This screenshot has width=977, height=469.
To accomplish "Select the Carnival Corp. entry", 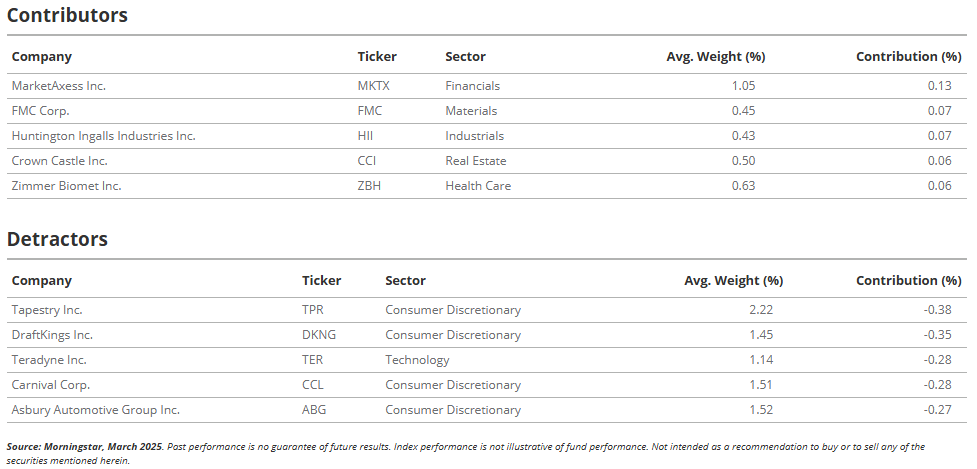I will (x=50, y=385).
